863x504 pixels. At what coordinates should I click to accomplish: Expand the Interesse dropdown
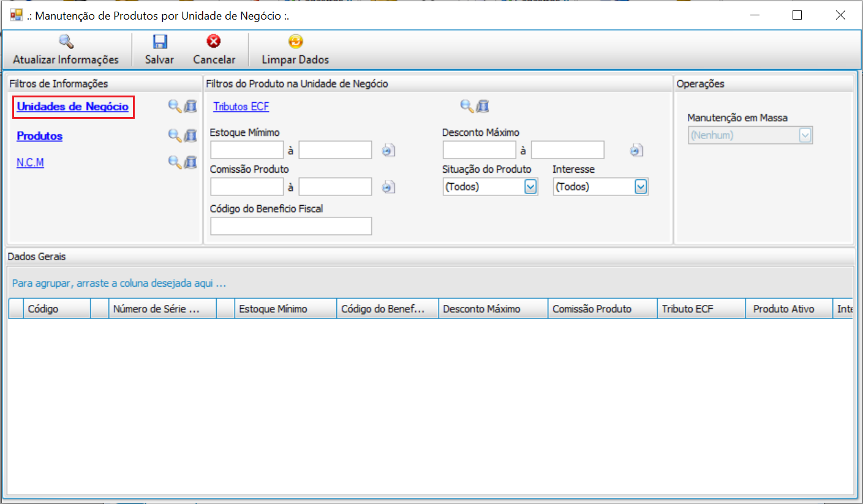(641, 187)
